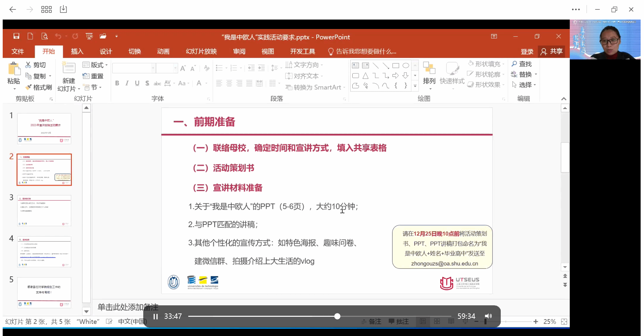Viewport: 644px width, 336px height.
Task: Mute the video volume speaker
Action: [x=488, y=316]
